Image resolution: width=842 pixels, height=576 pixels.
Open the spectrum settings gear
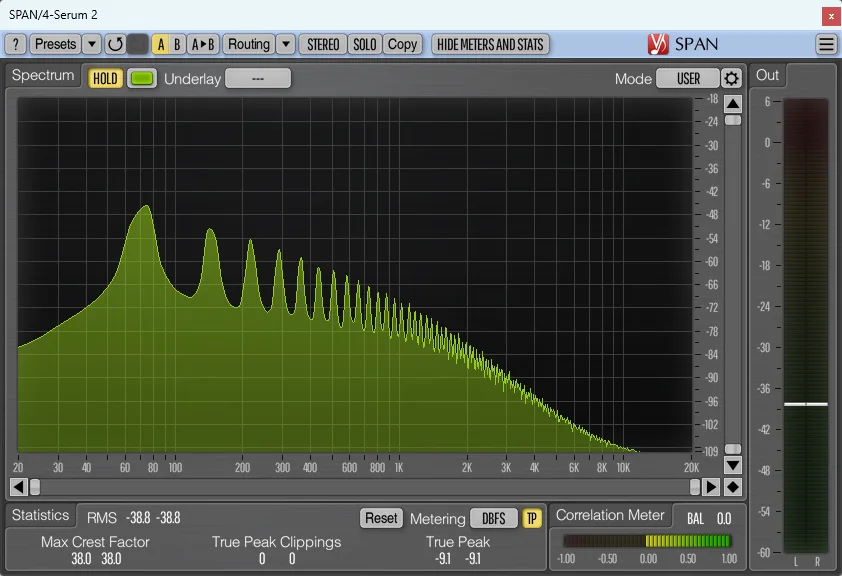pos(729,76)
